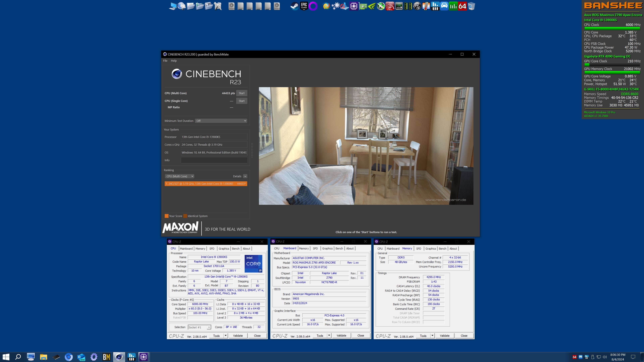
Task: Open Outlook New from the taskbar
Action: pyautogui.click(x=81, y=357)
